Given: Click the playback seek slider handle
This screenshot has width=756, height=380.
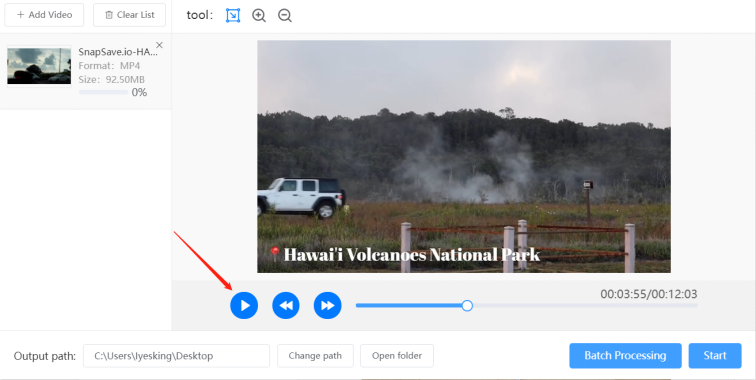Looking at the screenshot, I should coord(467,305).
